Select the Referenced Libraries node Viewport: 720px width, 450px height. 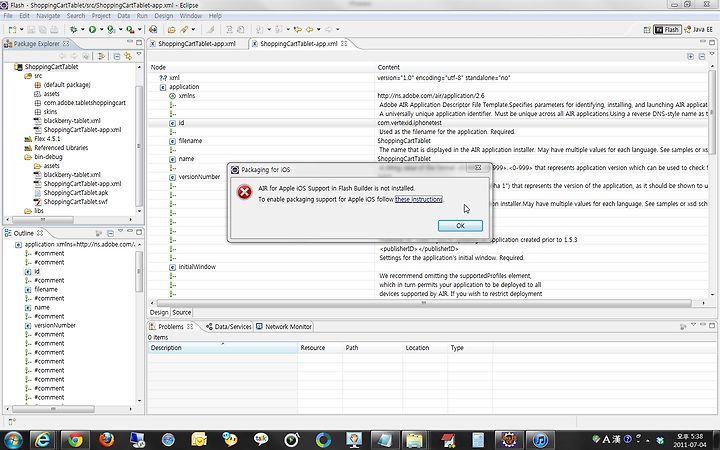point(61,147)
